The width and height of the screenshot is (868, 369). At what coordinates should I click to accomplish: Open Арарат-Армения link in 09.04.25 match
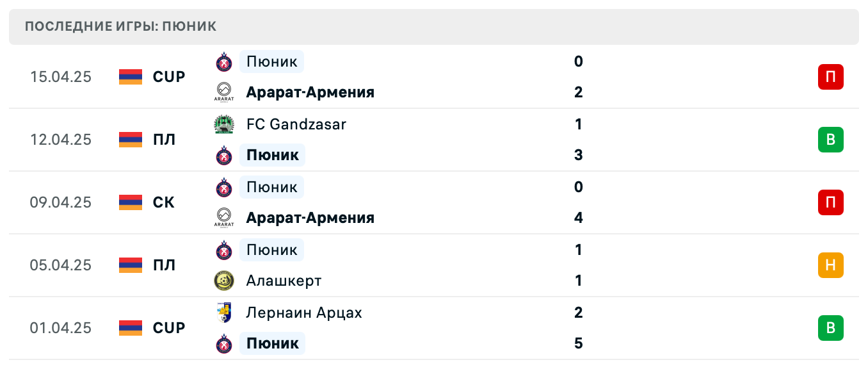310,218
